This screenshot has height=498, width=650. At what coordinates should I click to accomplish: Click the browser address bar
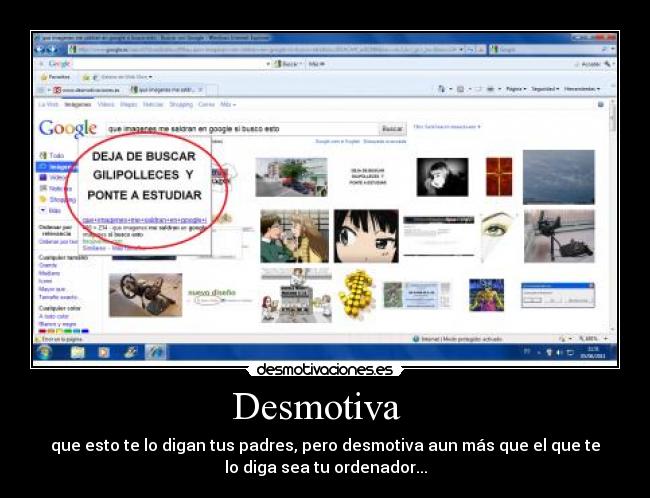click(x=264, y=50)
